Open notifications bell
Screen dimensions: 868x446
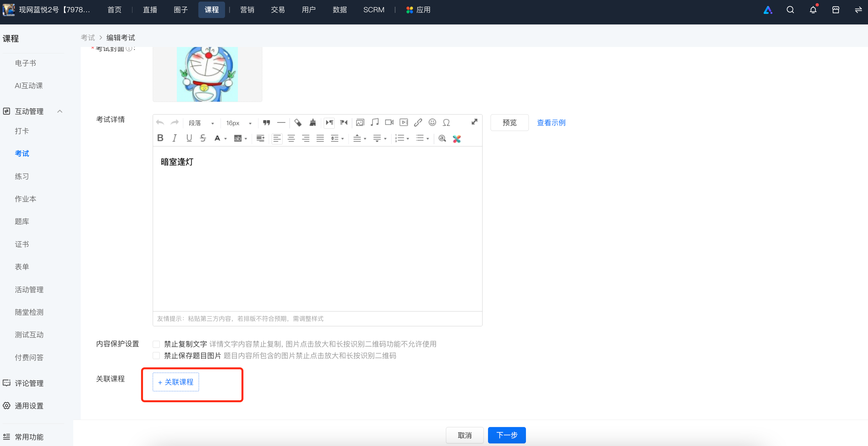(x=813, y=10)
